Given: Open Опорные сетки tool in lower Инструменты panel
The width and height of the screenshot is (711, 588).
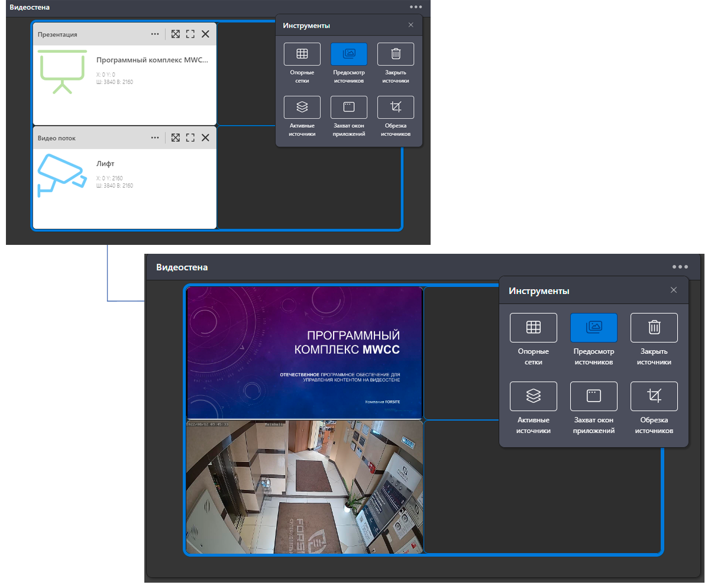Looking at the screenshot, I should (x=534, y=327).
